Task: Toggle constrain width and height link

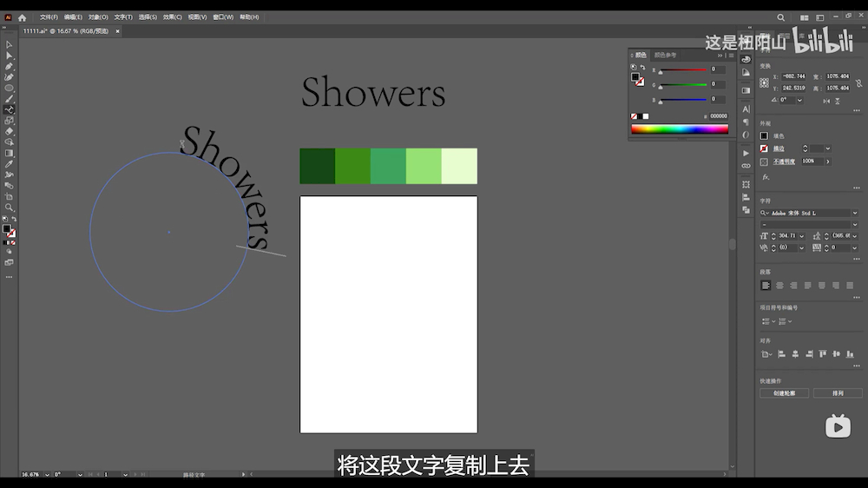Action: (x=858, y=83)
